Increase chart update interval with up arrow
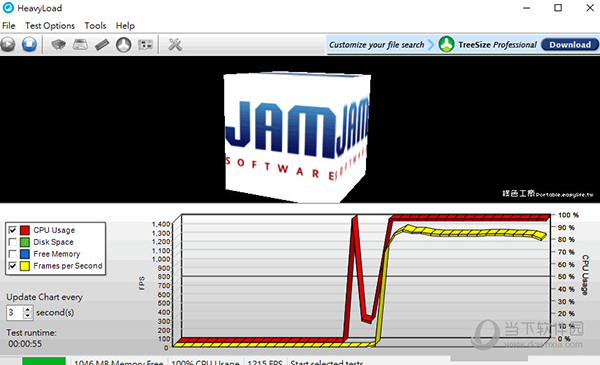 (x=27, y=309)
